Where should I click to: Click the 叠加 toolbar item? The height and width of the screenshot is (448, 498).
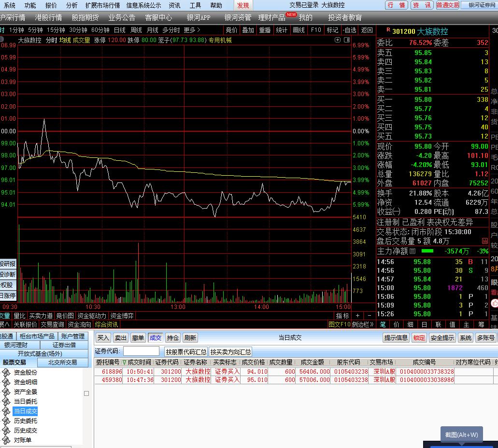pyautogui.click(x=248, y=30)
